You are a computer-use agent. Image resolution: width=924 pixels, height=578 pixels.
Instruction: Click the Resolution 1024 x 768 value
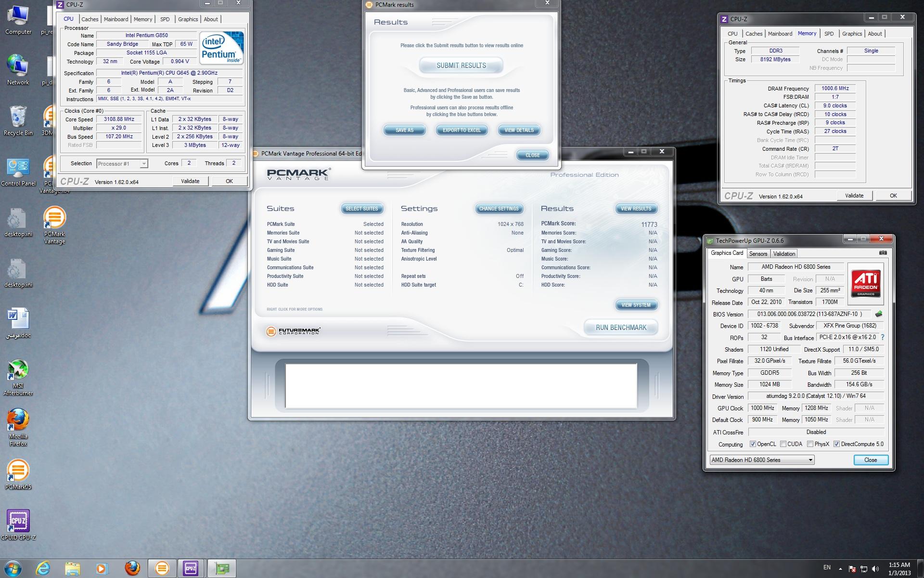[511, 224]
